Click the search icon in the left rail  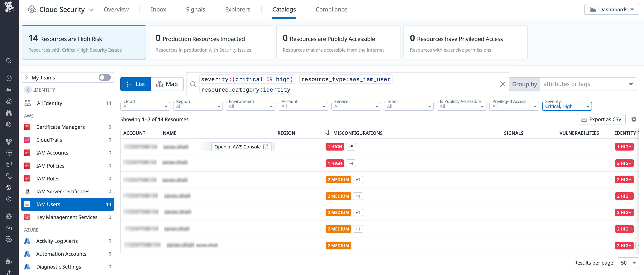tap(9, 61)
